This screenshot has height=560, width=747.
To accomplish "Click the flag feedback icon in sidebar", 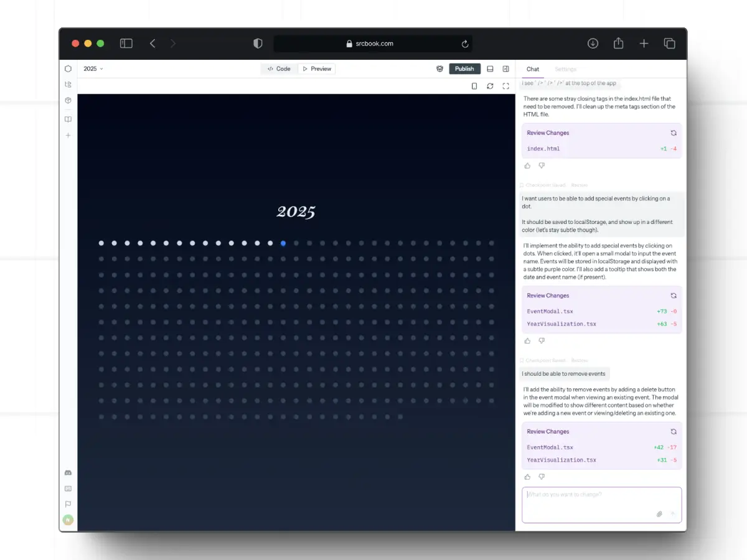I will click(68, 505).
